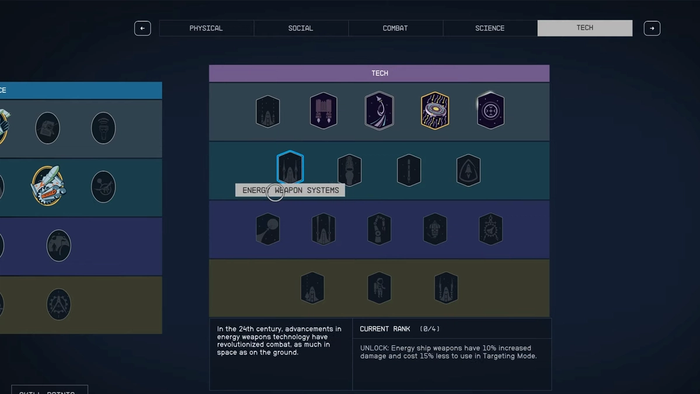Screen dimensions: 700x394
Task: Click the left arrow button before Physical
Action: tap(142, 29)
